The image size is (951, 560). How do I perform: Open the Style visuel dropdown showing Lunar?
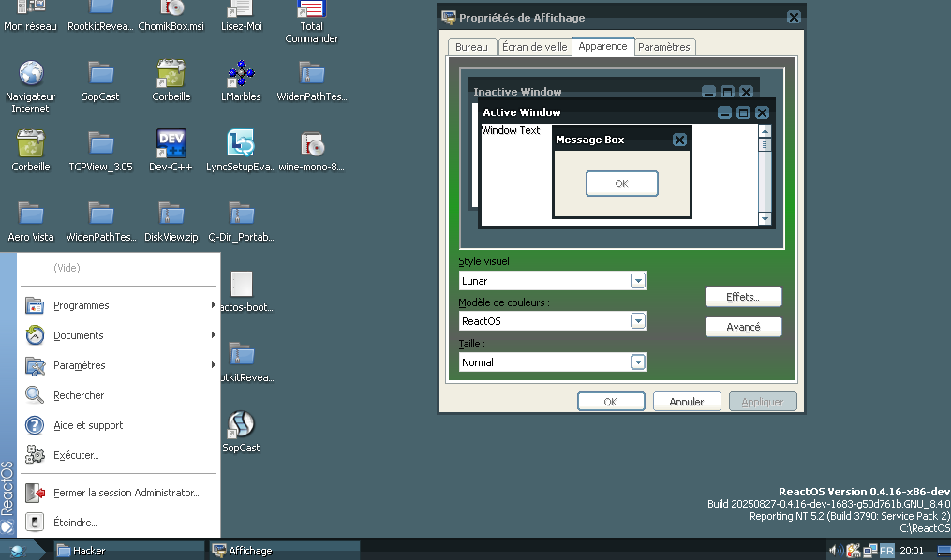pyautogui.click(x=553, y=281)
